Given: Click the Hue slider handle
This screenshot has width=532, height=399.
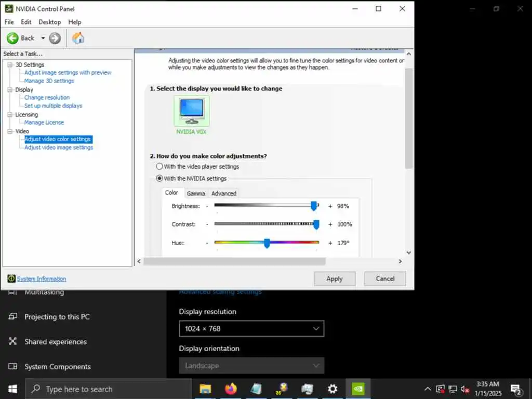Looking at the screenshot, I should (x=267, y=243).
